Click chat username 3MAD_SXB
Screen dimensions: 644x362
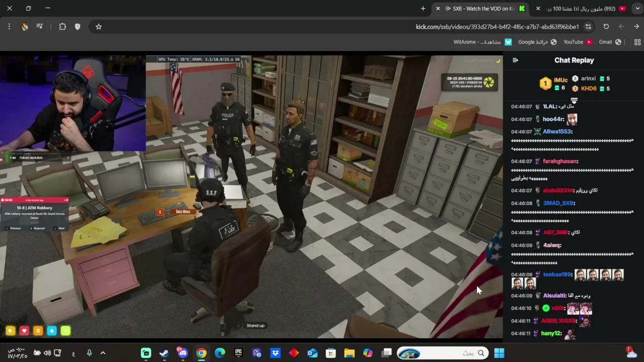(x=558, y=203)
